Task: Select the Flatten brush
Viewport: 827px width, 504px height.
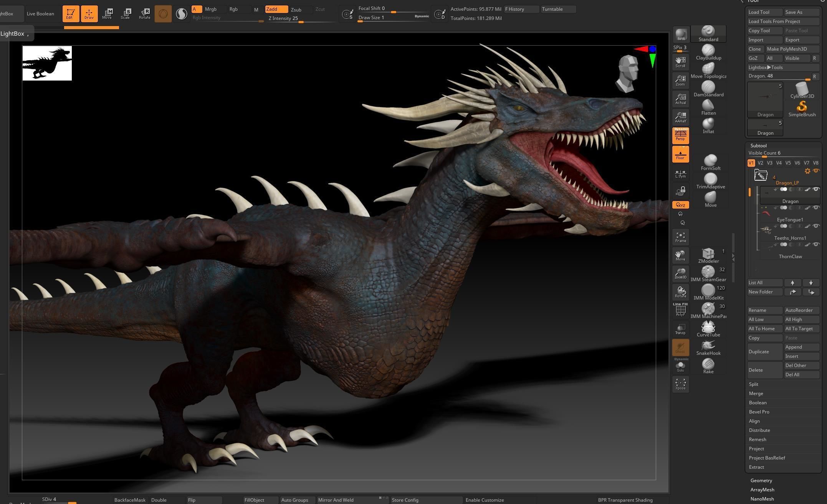Action: pyautogui.click(x=708, y=107)
